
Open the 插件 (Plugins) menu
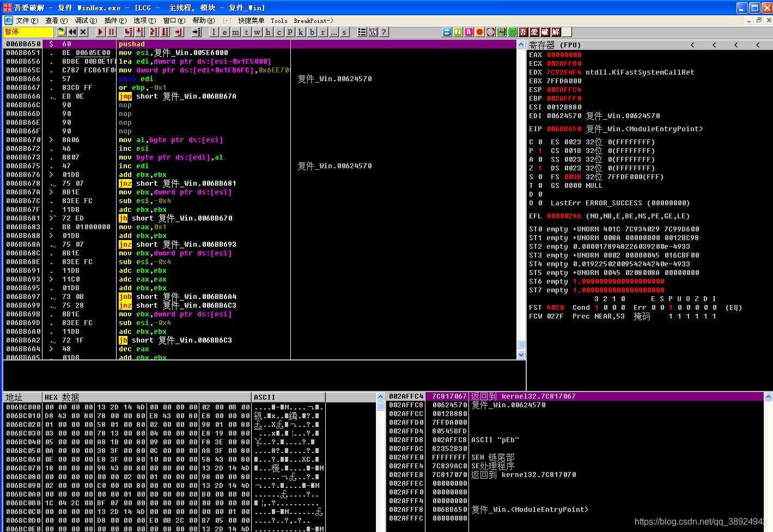coord(115,21)
